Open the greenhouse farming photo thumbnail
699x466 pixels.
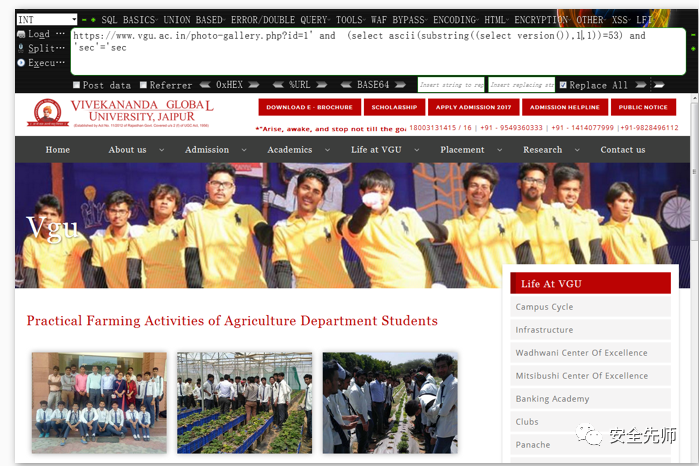pyautogui.click(x=244, y=403)
